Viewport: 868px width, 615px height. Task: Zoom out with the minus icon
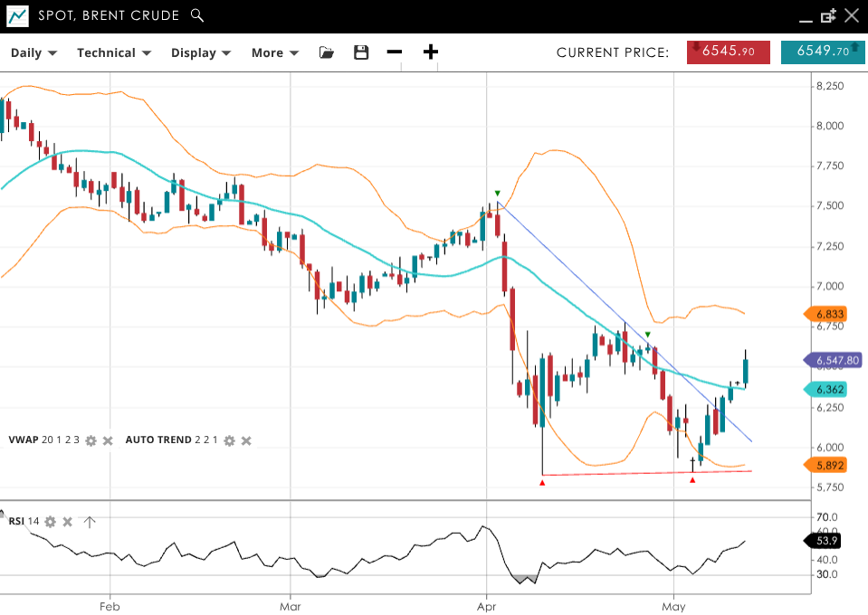pyautogui.click(x=395, y=52)
